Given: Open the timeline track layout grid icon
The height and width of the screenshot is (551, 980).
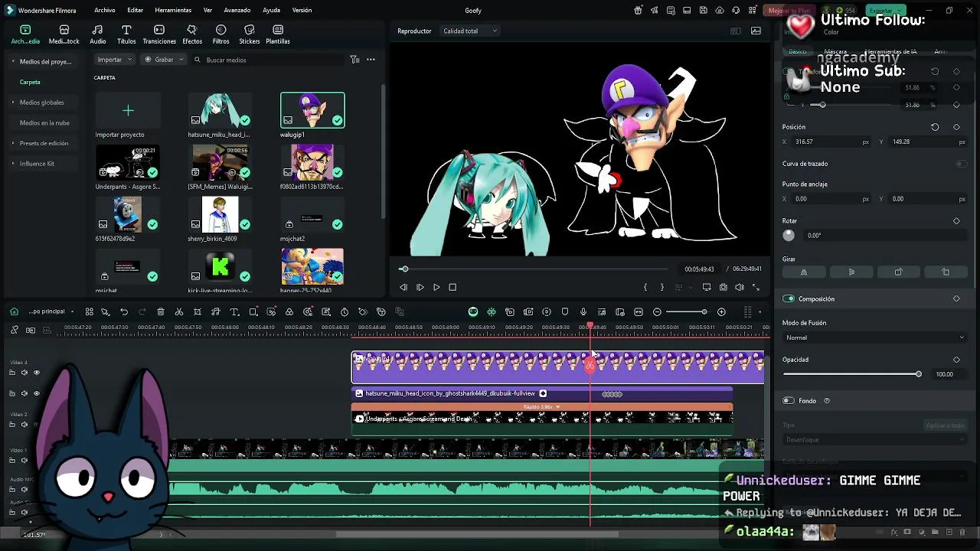Looking at the screenshot, I should [747, 311].
